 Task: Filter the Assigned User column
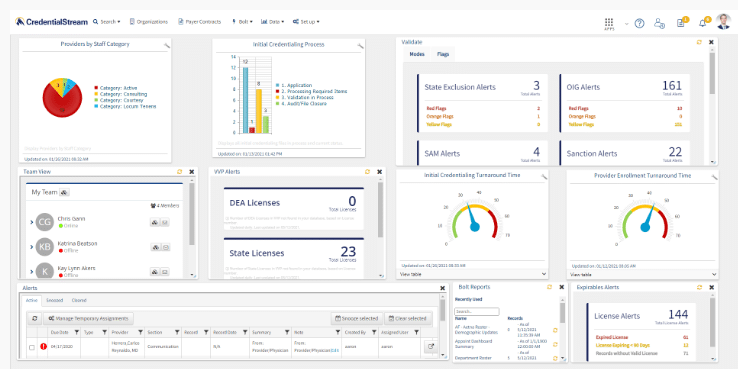[417, 332]
